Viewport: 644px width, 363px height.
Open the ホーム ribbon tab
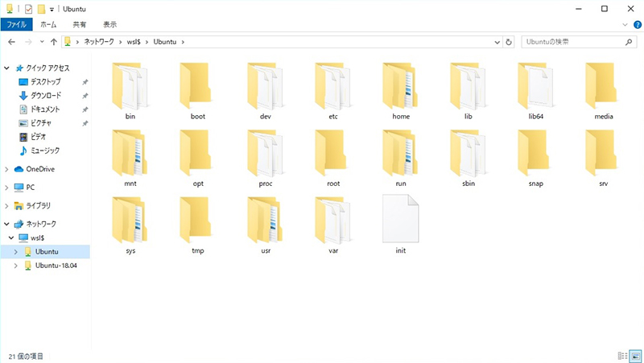(48, 25)
